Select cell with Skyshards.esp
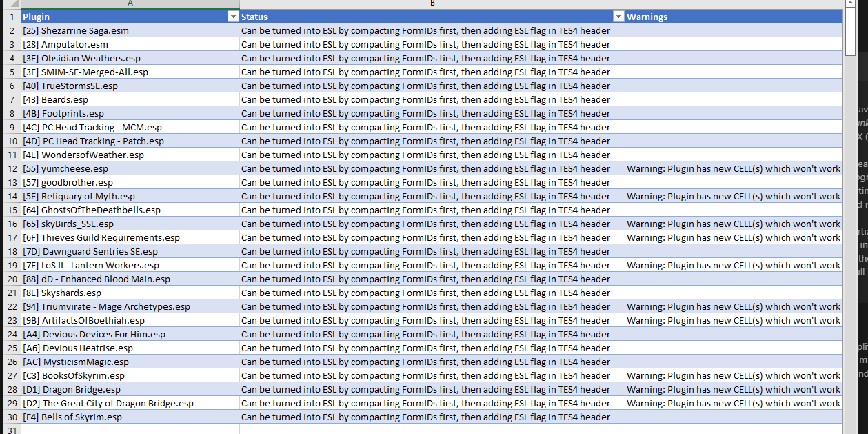Viewport: 868px width, 434px height. tap(130, 293)
